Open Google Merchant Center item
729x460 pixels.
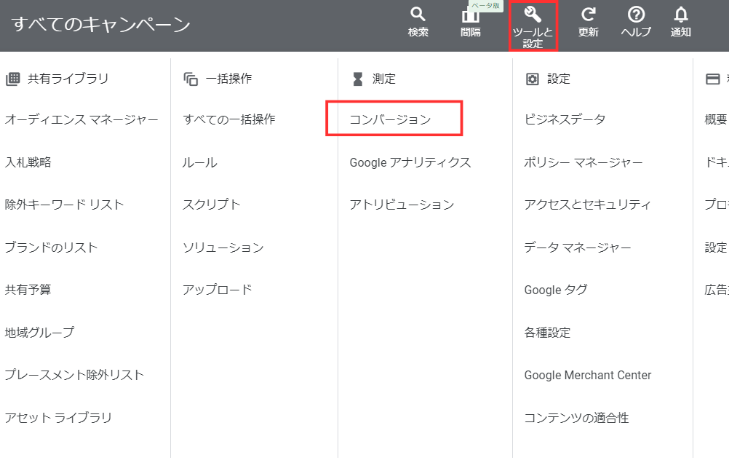coord(588,375)
